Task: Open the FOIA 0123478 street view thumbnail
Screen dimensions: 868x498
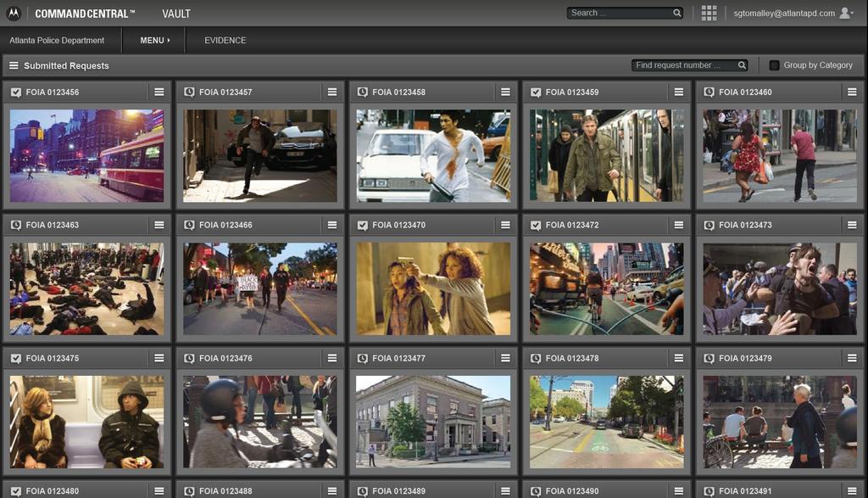Action: pos(607,422)
